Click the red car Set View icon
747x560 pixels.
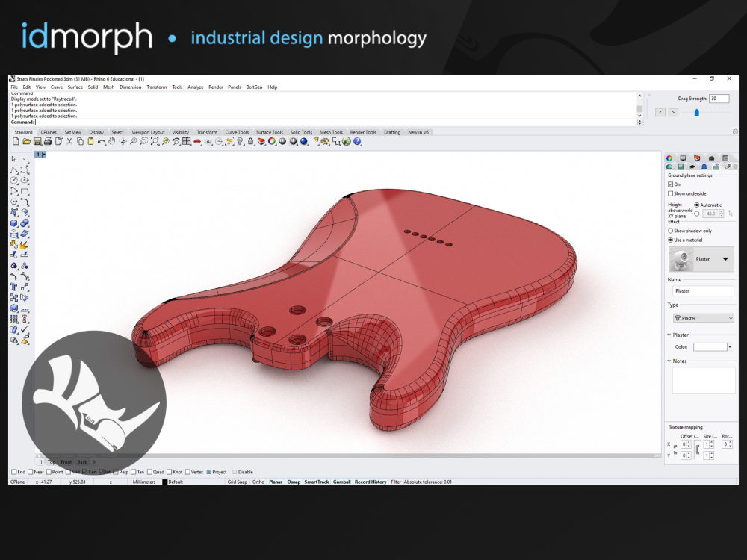pos(198,141)
